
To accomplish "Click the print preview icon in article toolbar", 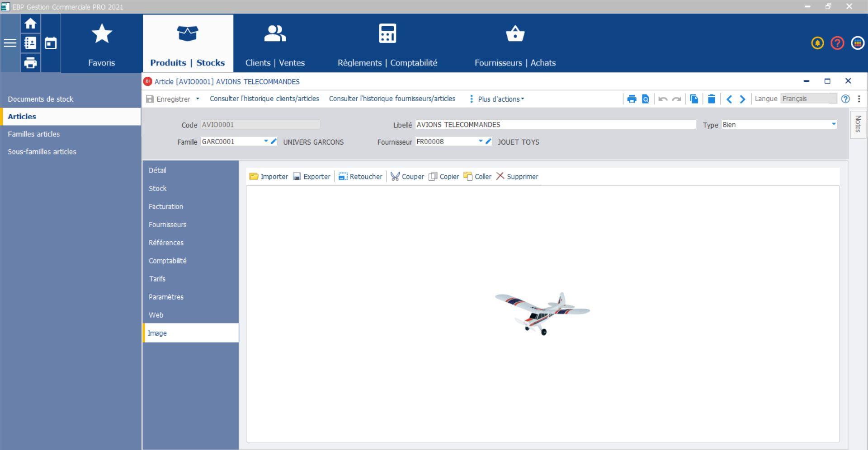I will [646, 99].
